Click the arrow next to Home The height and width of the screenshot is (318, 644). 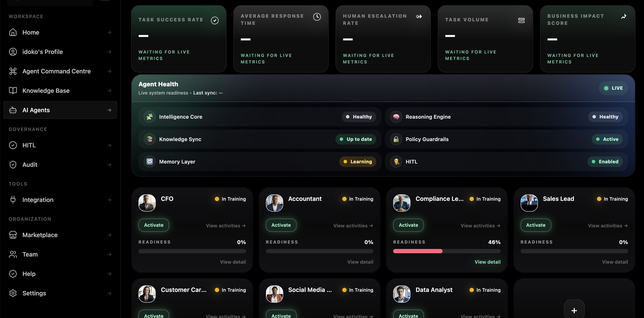pos(109,33)
